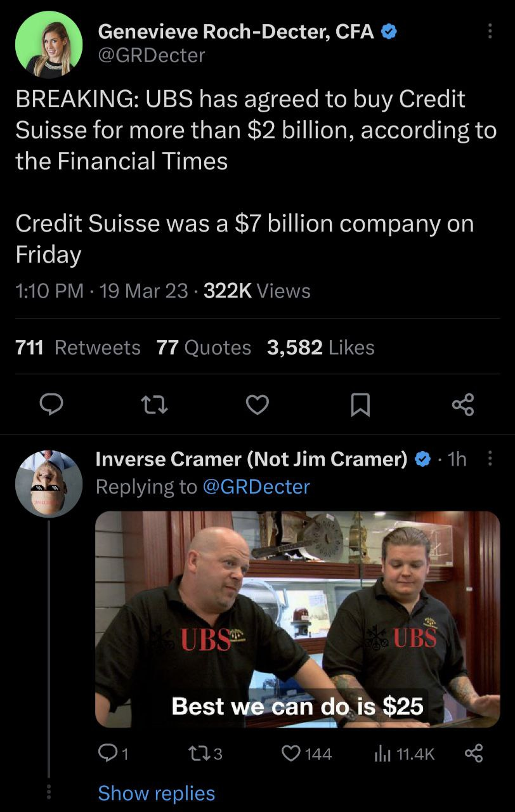
Task: Retweet the main UBS breaking news tweet
Action: click(x=153, y=404)
